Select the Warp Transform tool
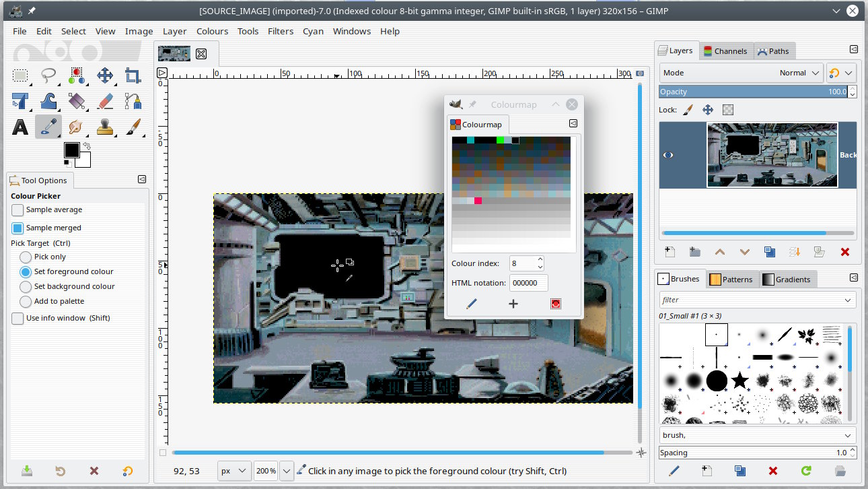Image resolution: width=868 pixels, height=489 pixels. [x=48, y=101]
